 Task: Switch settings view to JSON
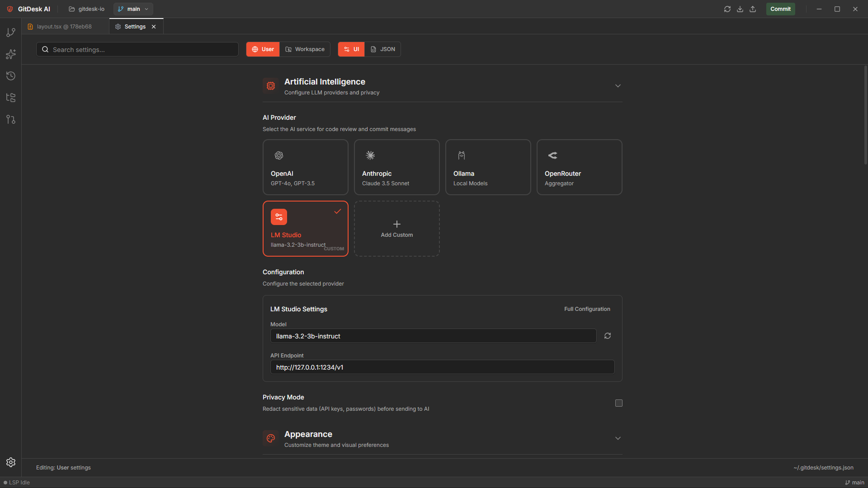pos(383,49)
